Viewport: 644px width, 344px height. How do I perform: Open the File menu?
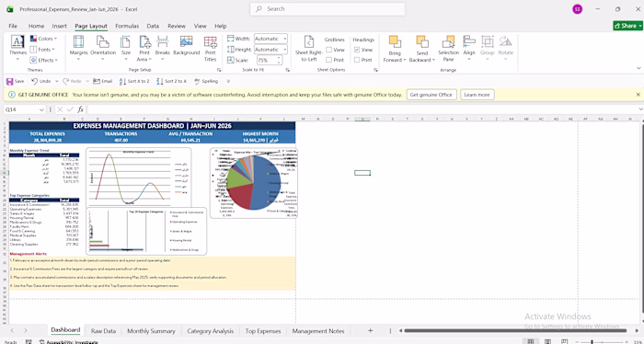13,26
